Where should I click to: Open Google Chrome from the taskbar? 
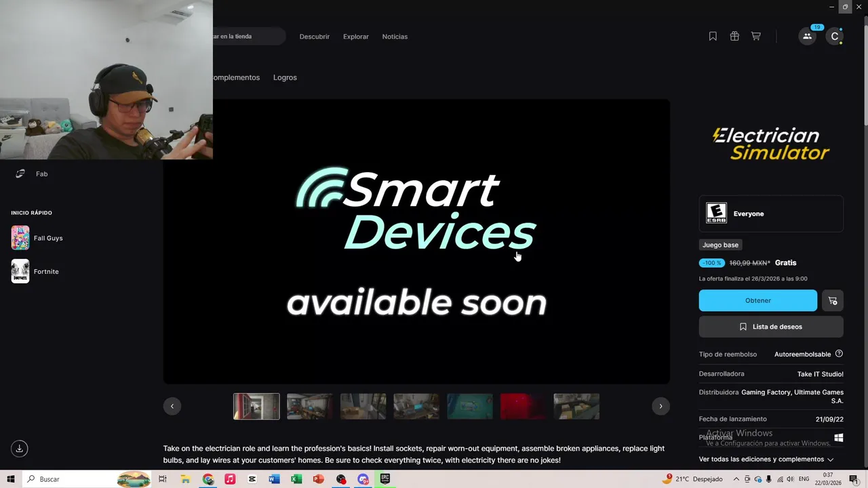[208, 479]
